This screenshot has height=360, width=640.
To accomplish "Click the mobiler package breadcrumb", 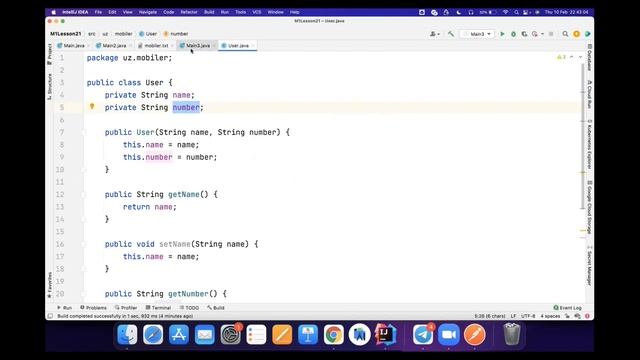I will tap(123, 34).
